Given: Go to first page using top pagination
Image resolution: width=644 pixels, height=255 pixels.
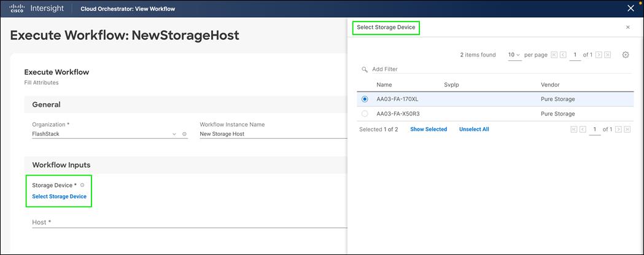Looking at the screenshot, I should (x=554, y=55).
